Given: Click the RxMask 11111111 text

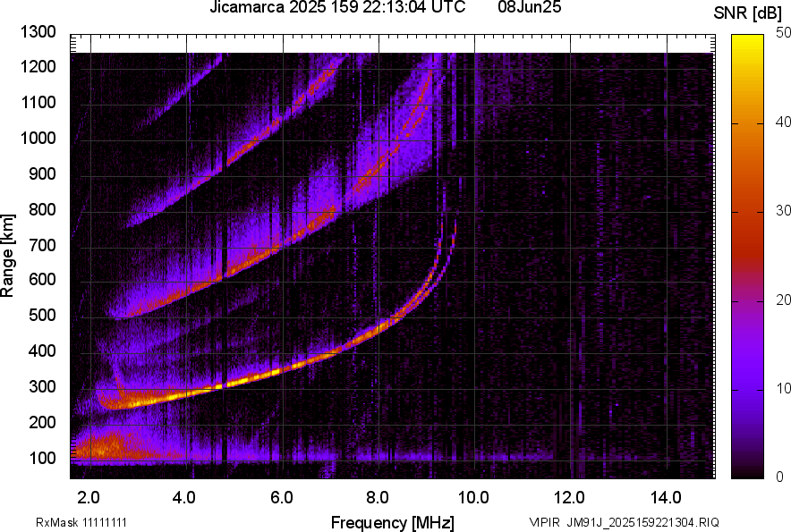Looking at the screenshot, I should 81,522.
